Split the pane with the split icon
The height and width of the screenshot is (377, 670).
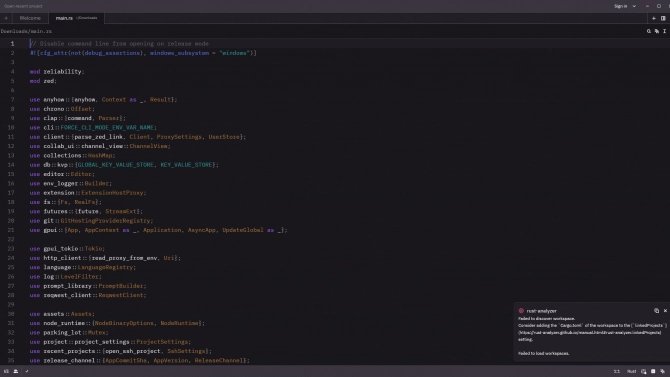pos(663,18)
